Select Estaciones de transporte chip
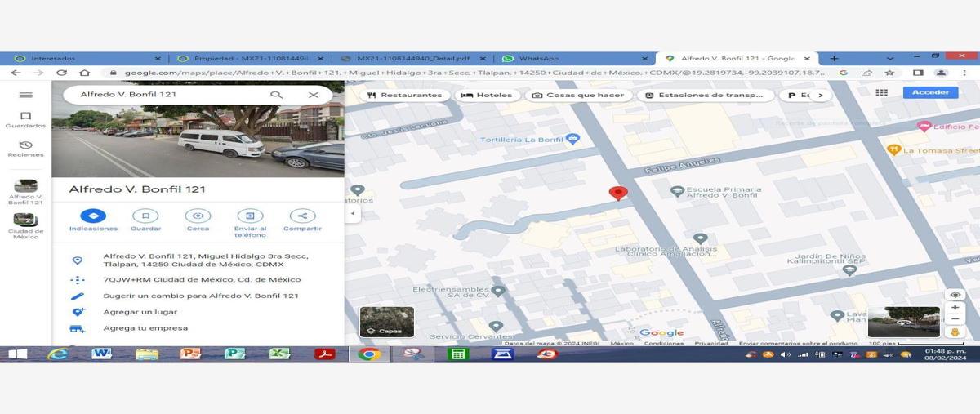The width and height of the screenshot is (980, 414). pos(706,95)
